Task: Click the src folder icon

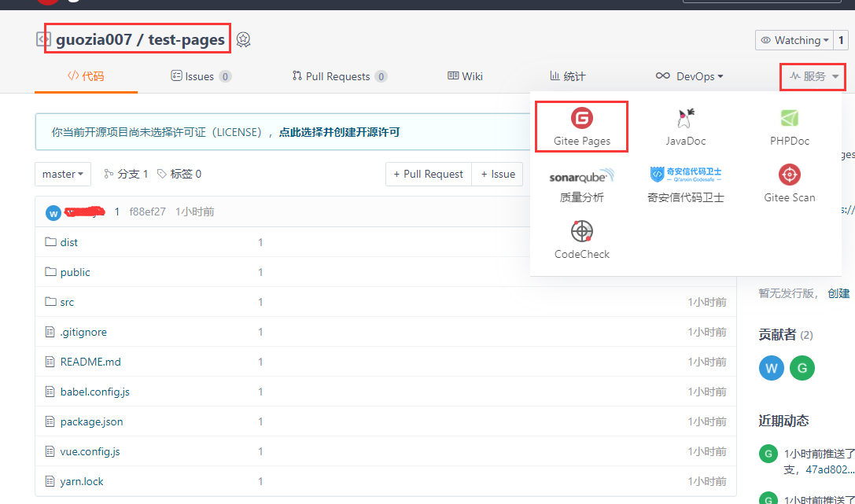Action: (x=50, y=301)
